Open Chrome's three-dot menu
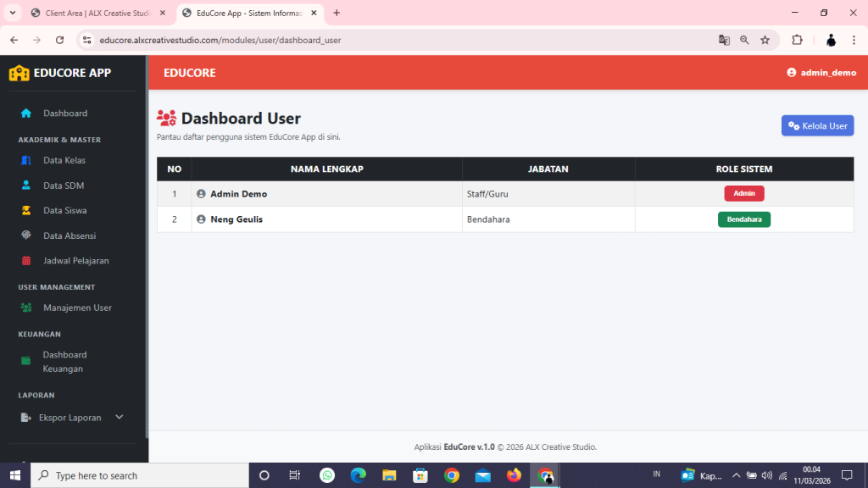The width and height of the screenshot is (868, 488). pos(854,40)
